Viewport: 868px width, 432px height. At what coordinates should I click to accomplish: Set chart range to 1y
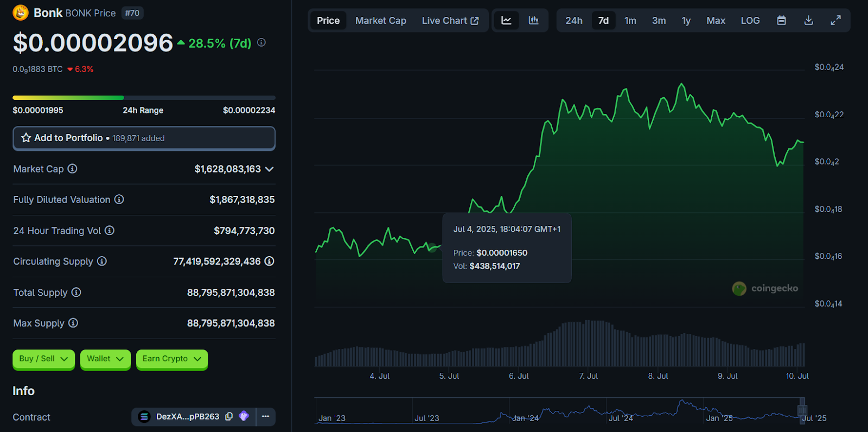click(x=686, y=21)
